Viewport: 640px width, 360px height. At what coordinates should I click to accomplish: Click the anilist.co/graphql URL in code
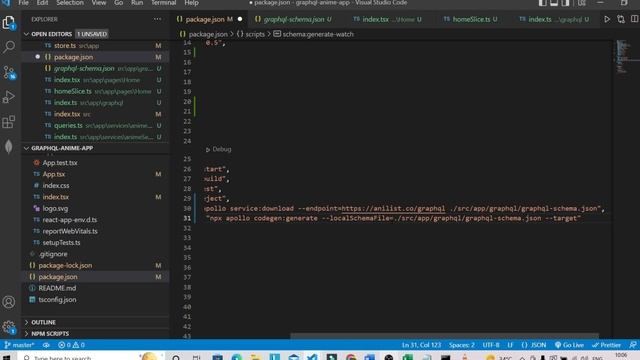[393, 209]
